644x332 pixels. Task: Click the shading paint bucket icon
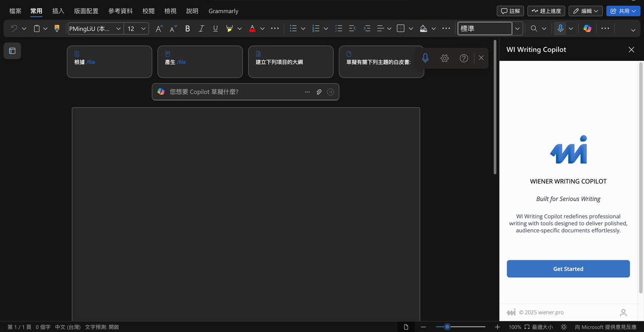pyautogui.click(x=423, y=29)
